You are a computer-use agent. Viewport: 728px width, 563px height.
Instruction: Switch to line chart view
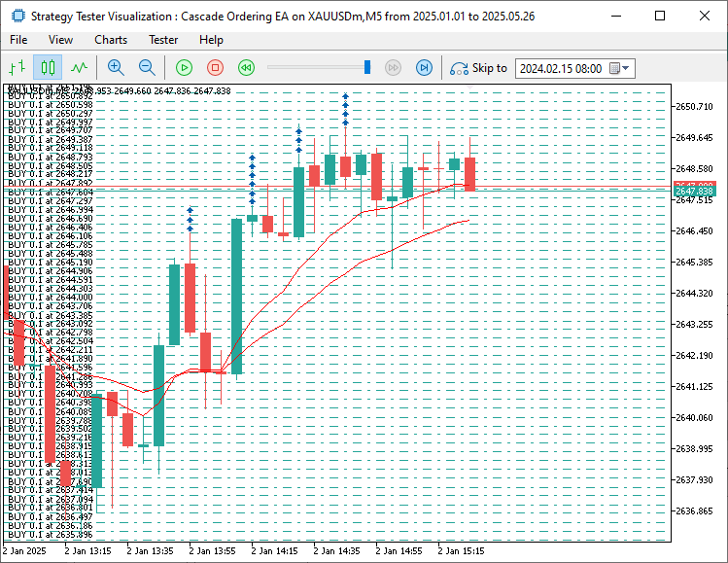79,68
